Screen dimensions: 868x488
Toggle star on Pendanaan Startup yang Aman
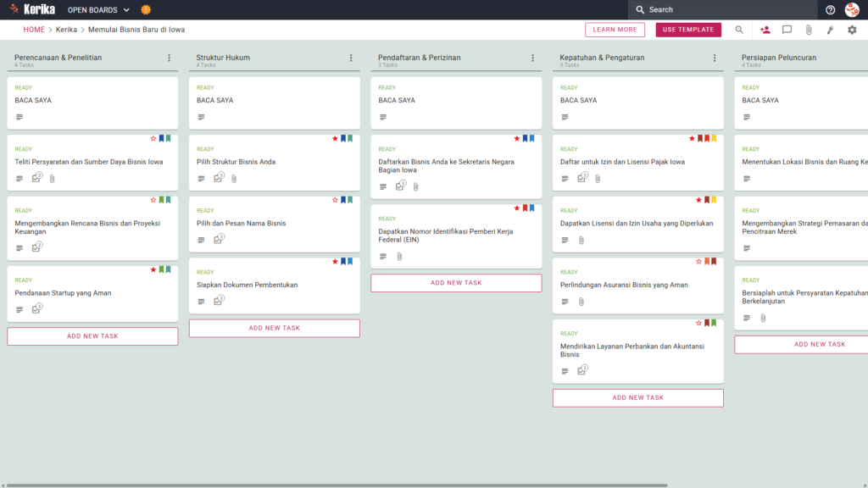click(x=153, y=269)
